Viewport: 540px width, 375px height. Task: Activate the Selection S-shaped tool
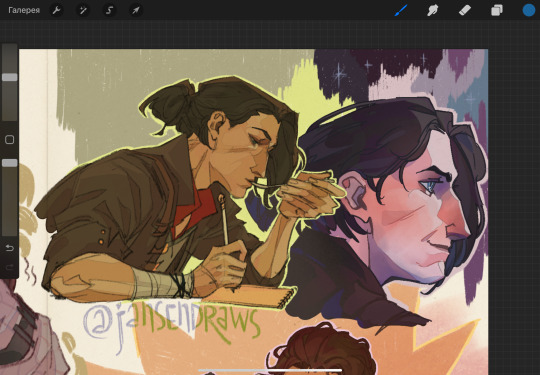pyautogui.click(x=109, y=10)
